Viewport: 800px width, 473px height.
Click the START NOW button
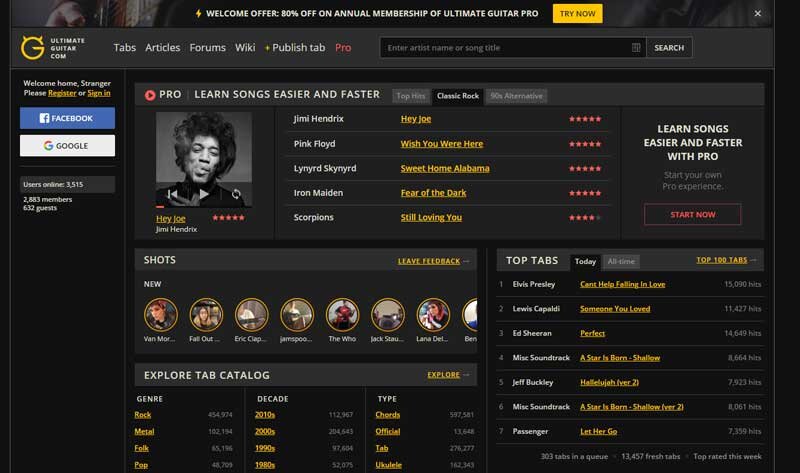point(692,215)
